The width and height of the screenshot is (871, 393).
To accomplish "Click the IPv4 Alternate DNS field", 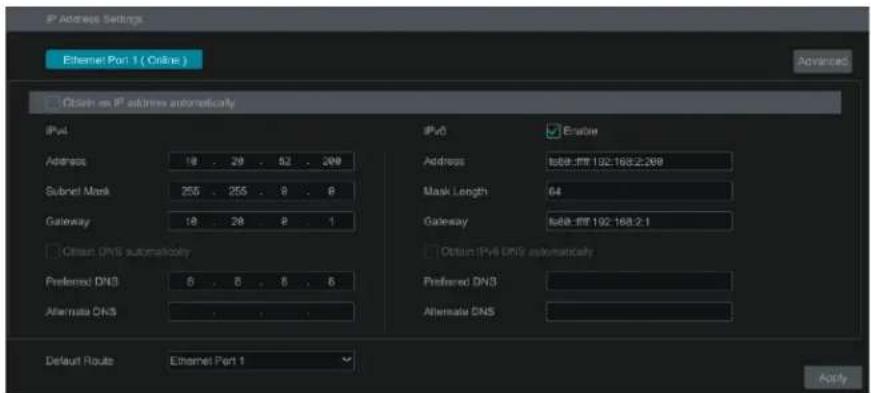I will click(x=261, y=312).
